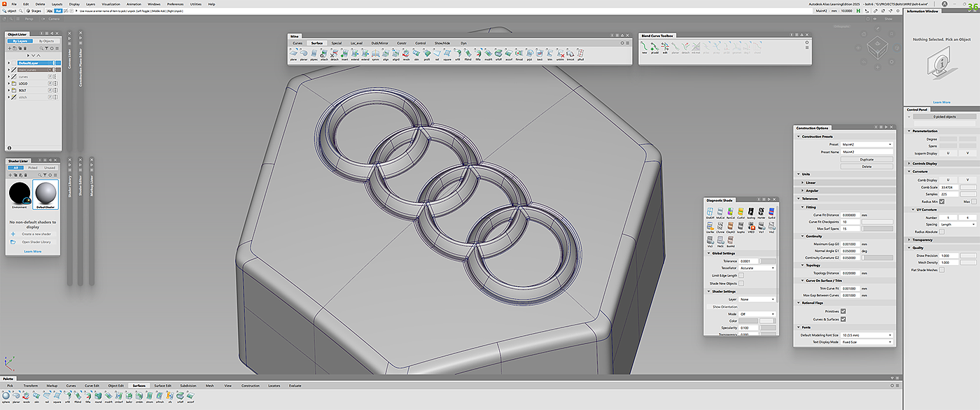
Task: Click the Duplicate preset button
Action: click(x=867, y=160)
